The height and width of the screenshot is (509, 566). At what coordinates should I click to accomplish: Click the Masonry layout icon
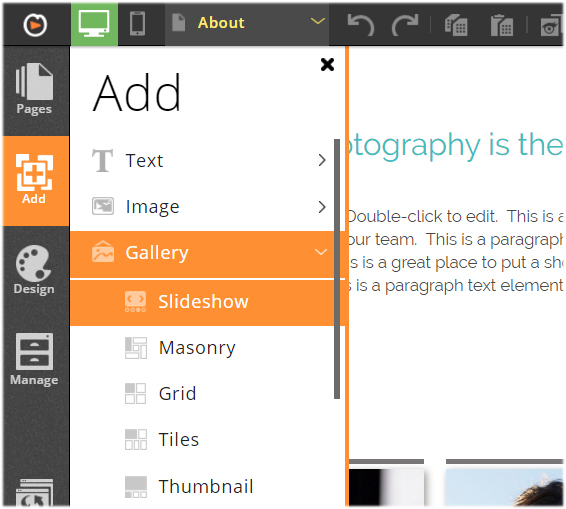pos(136,348)
